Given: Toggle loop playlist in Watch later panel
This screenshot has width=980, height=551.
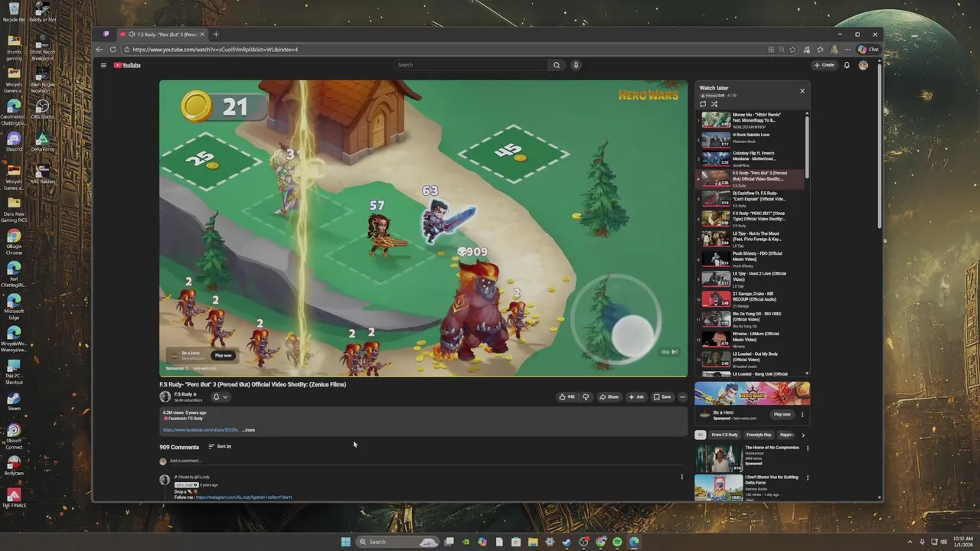Looking at the screenshot, I should (703, 104).
